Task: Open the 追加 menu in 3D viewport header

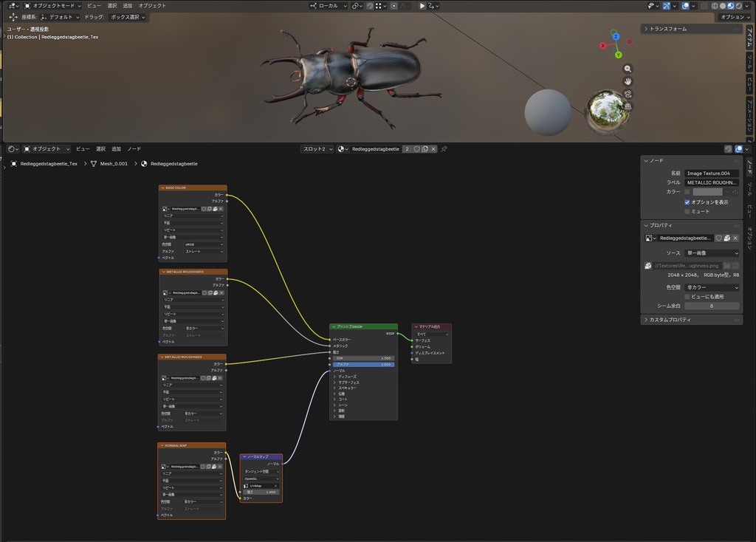Action: click(x=127, y=6)
